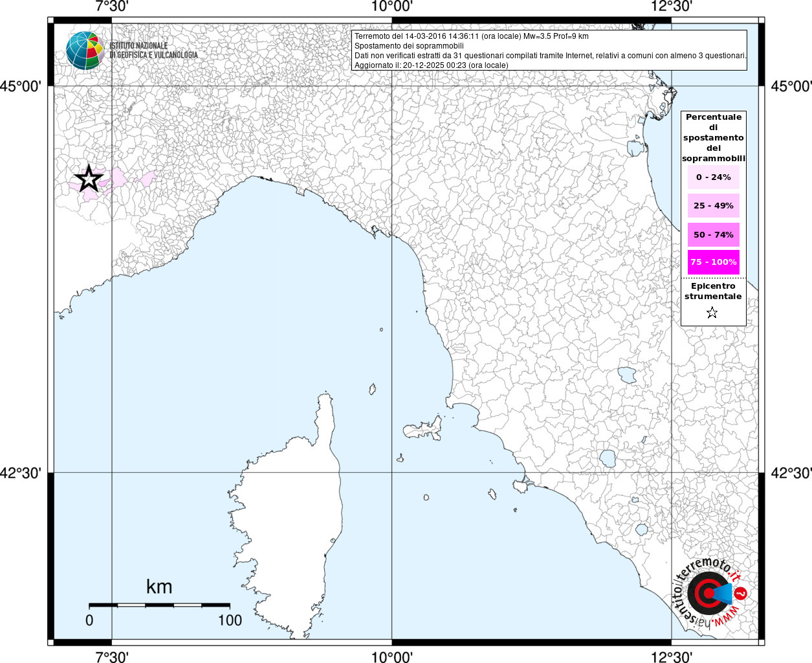Click the scale bar '0' value
The height and width of the screenshot is (663, 812).
(89, 620)
